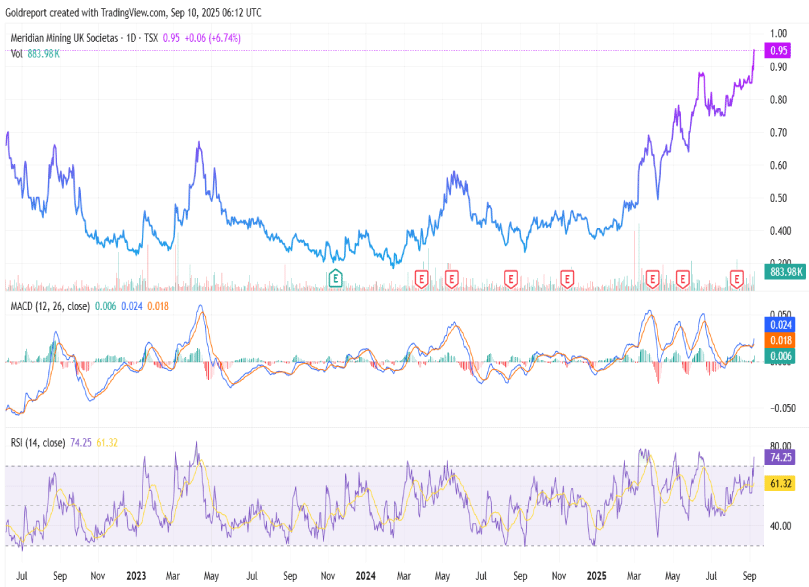Click the orange 0.018 MACD axis label
The image size is (809, 587).
(x=779, y=341)
